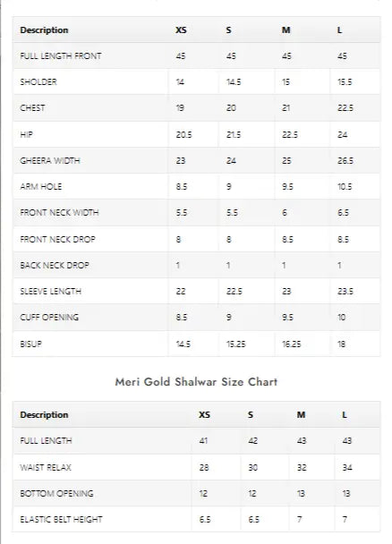Select the XS column header in shalwar table
This screenshot has height=544, width=392.
click(x=204, y=414)
